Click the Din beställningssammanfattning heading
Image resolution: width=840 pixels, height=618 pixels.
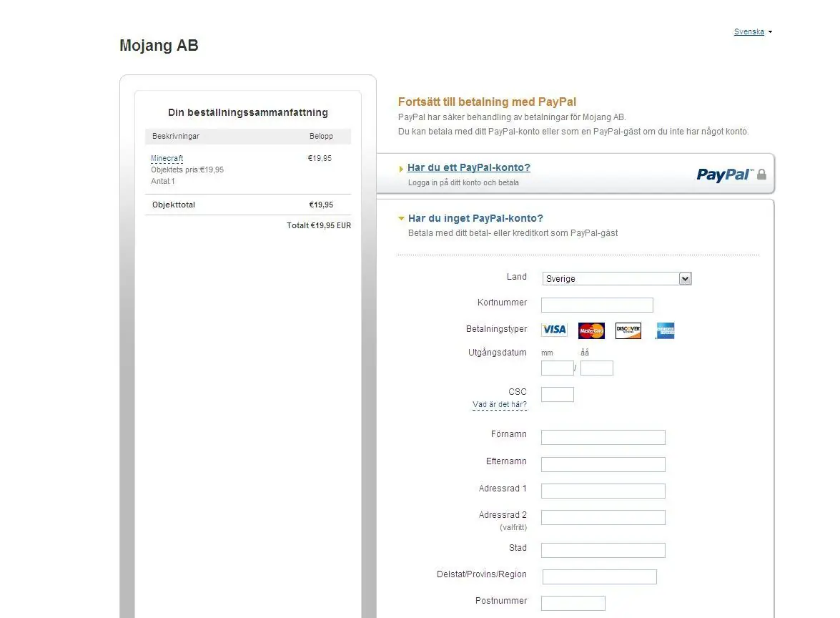248,112
